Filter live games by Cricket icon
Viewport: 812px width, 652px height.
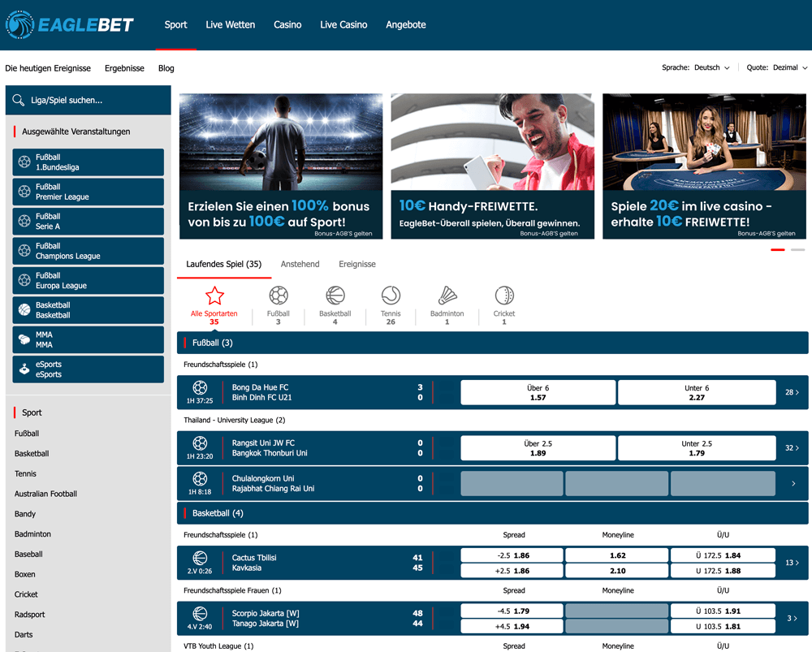click(x=504, y=296)
